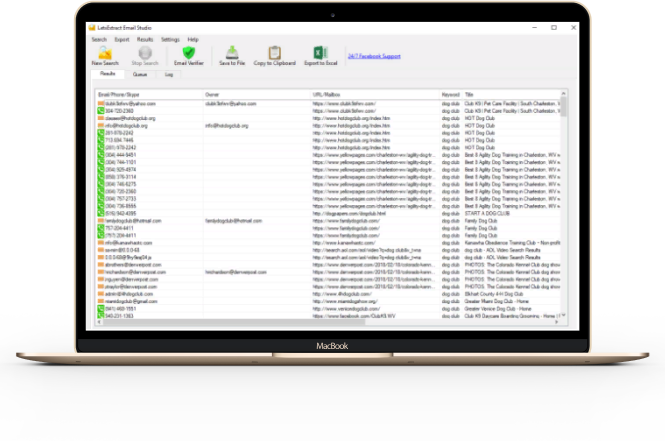Click the phone icon beside 304-720-2360
The height and width of the screenshot is (441, 665).
[101, 111]
